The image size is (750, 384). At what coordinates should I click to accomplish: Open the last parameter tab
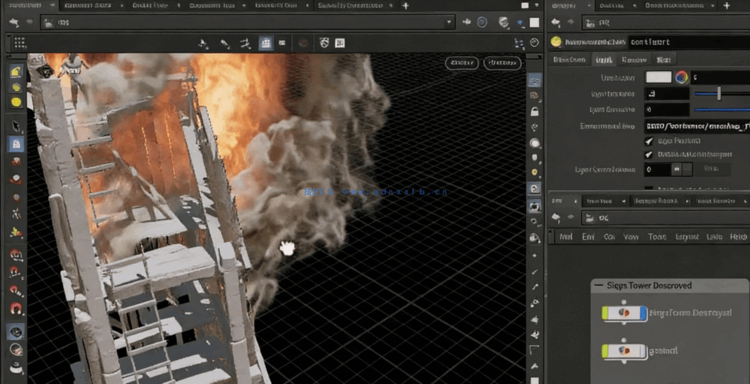pyautogui.click(x=663, y=60)
